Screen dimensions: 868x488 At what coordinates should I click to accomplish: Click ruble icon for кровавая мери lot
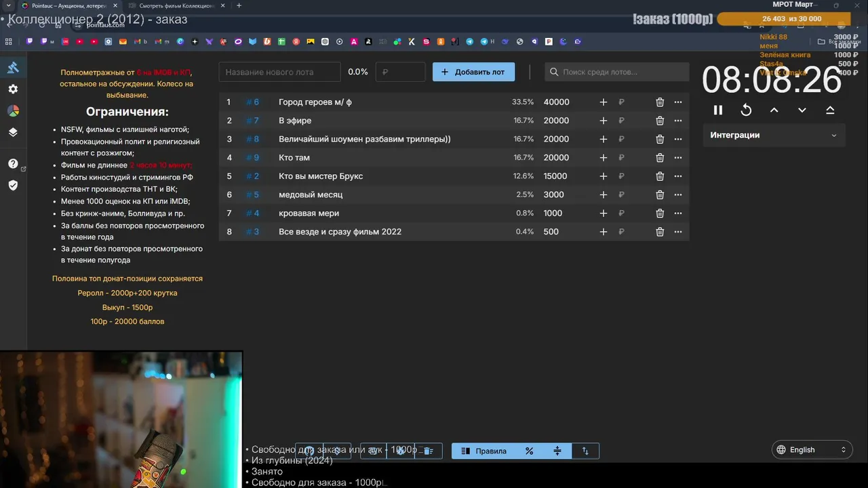621,213
